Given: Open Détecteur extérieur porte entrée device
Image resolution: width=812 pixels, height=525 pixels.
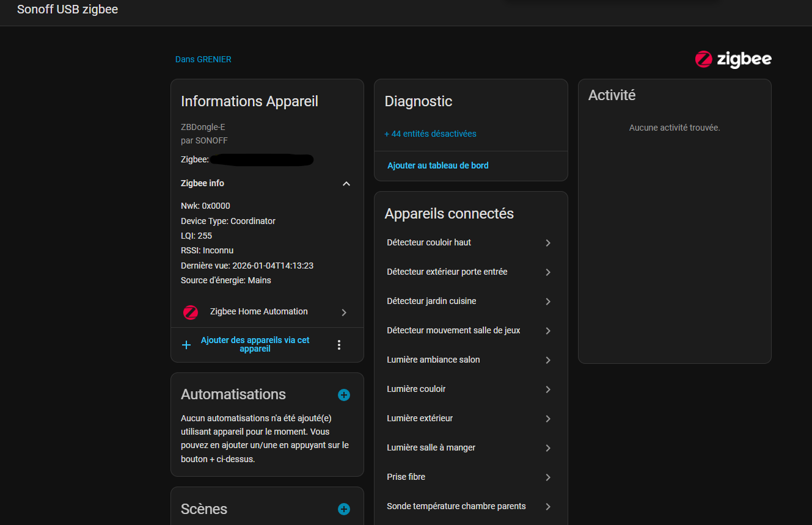Looking at the screenshot, I should pyautogui.click(x=447, y=272).
